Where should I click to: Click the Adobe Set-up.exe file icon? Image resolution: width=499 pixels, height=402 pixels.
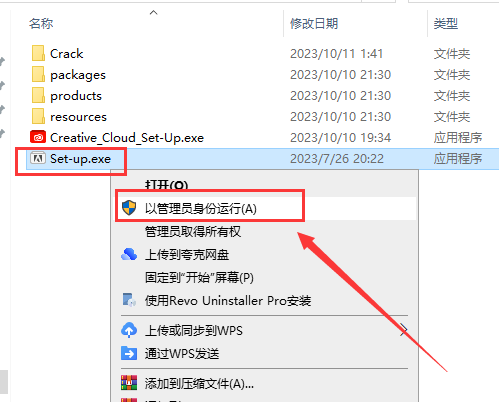tap(38, 158)
